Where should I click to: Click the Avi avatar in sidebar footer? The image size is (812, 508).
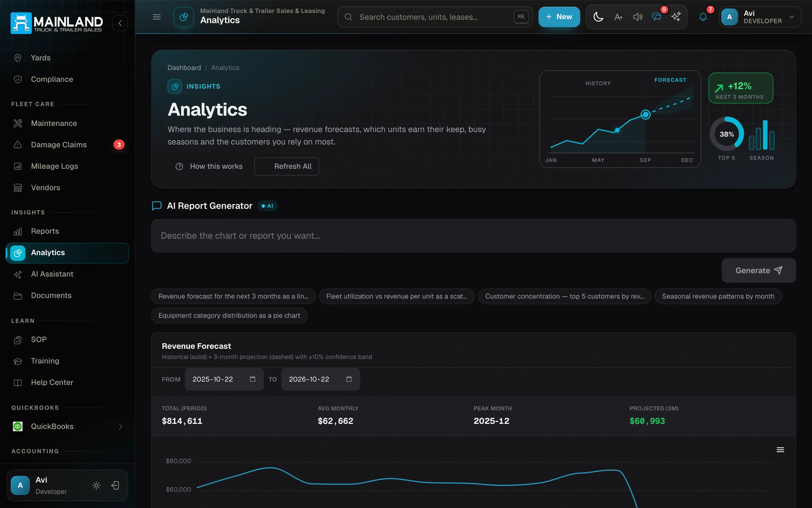pos(20,485)
